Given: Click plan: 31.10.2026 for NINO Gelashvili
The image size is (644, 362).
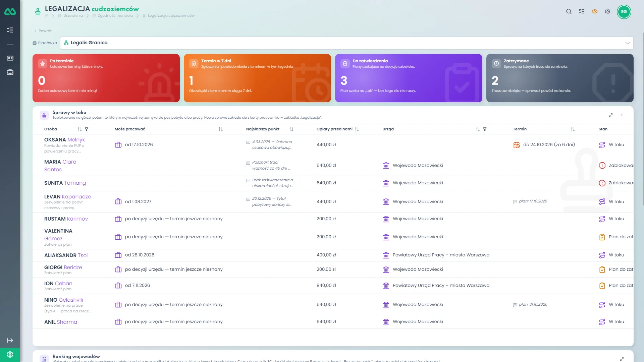Looking at the screenshot, I should (x=533, y=305).
